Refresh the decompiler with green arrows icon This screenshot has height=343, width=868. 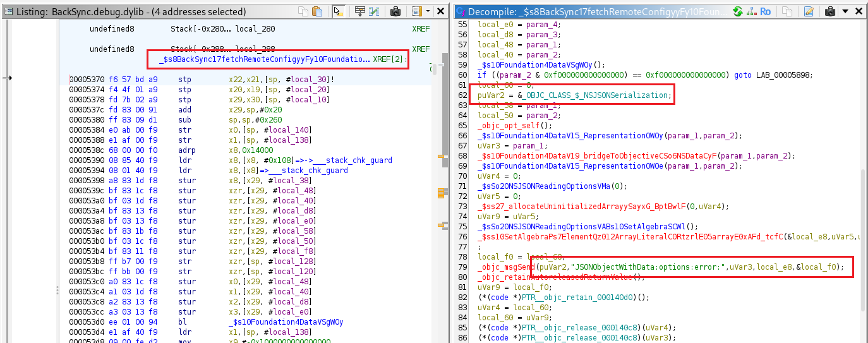coord(738,11)
